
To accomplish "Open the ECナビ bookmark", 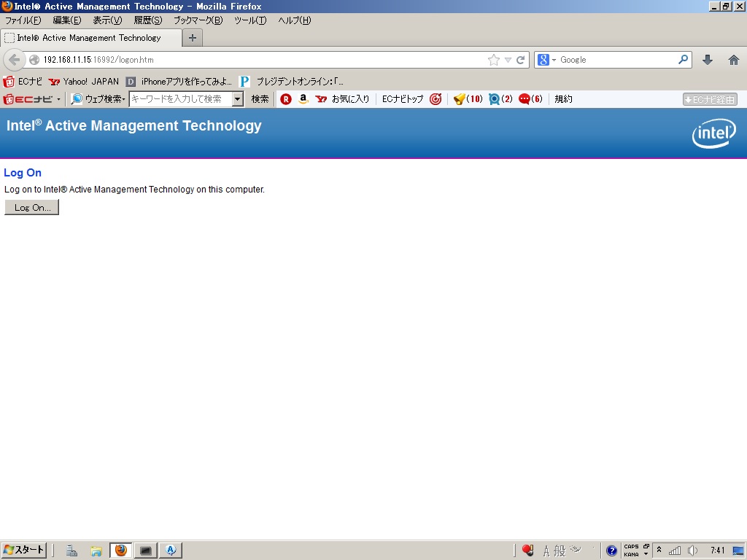I will [x=23, y=82].
